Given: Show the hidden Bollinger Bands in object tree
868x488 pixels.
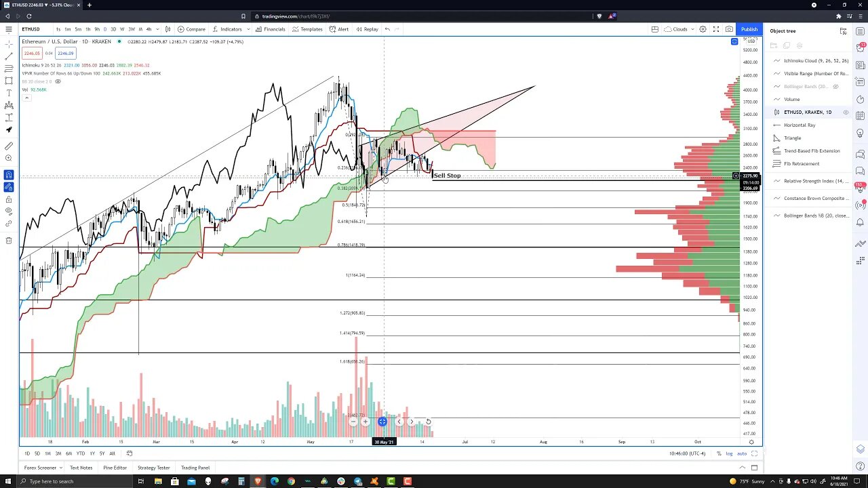Looking at the screenshot, I should pyautogui.click(x=835, y=86).
